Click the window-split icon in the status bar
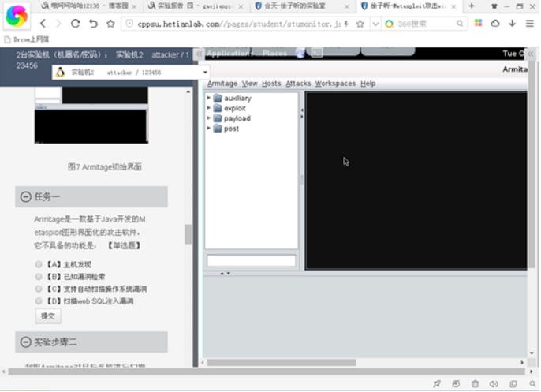This screenshot has height=392, width=541. [x=513, y=383]
